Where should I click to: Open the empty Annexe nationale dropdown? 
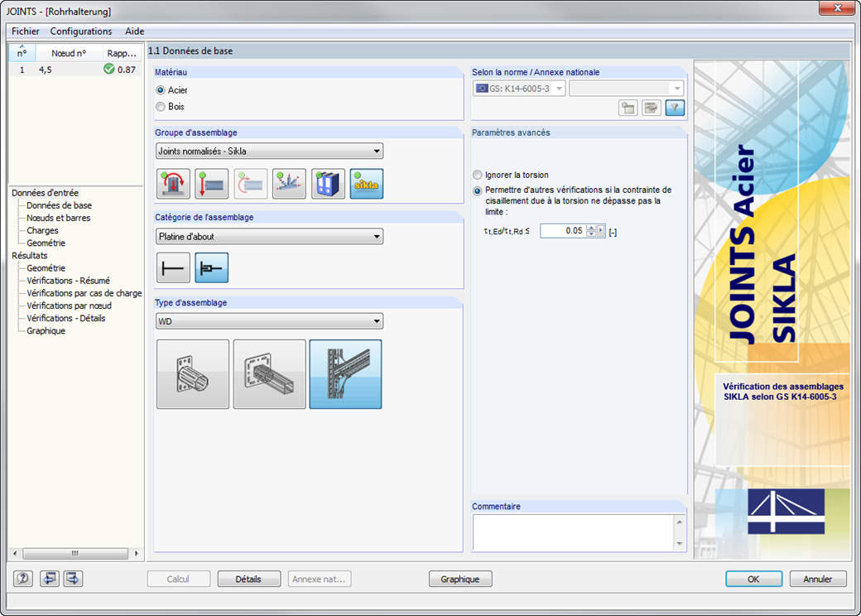pyautogui.click(x=627, y=89)
